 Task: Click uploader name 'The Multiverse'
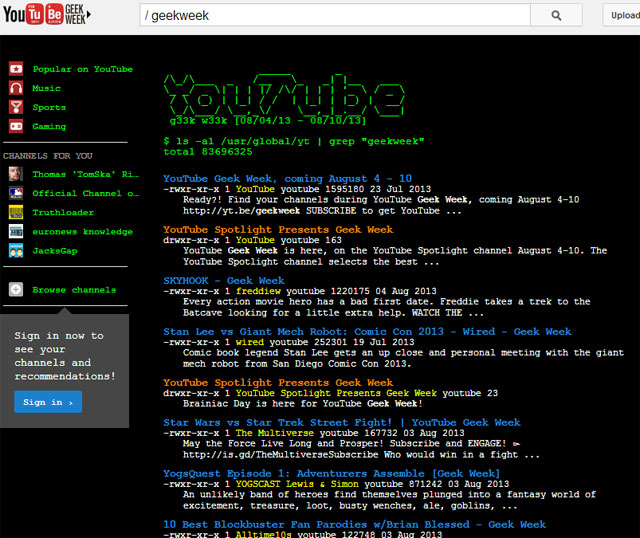[275, 433]
